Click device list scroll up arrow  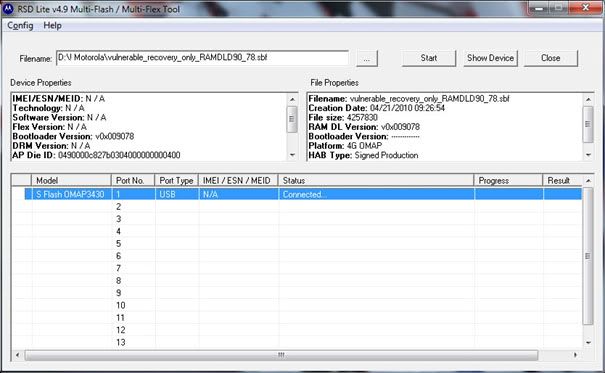[x=588, y=181]
